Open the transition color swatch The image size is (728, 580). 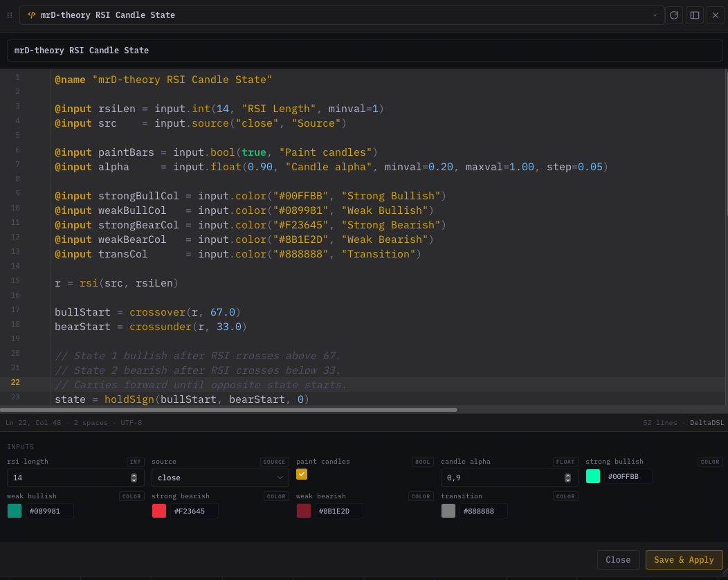tap(448, 511)
